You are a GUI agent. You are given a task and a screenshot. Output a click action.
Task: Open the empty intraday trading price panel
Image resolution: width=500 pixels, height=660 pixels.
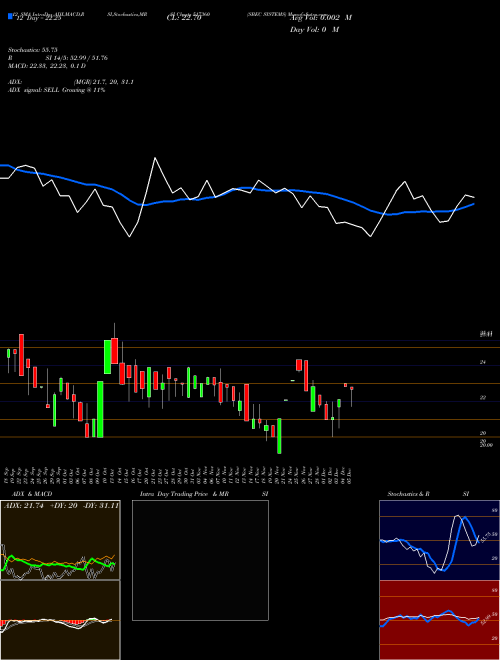coord(200,560)
